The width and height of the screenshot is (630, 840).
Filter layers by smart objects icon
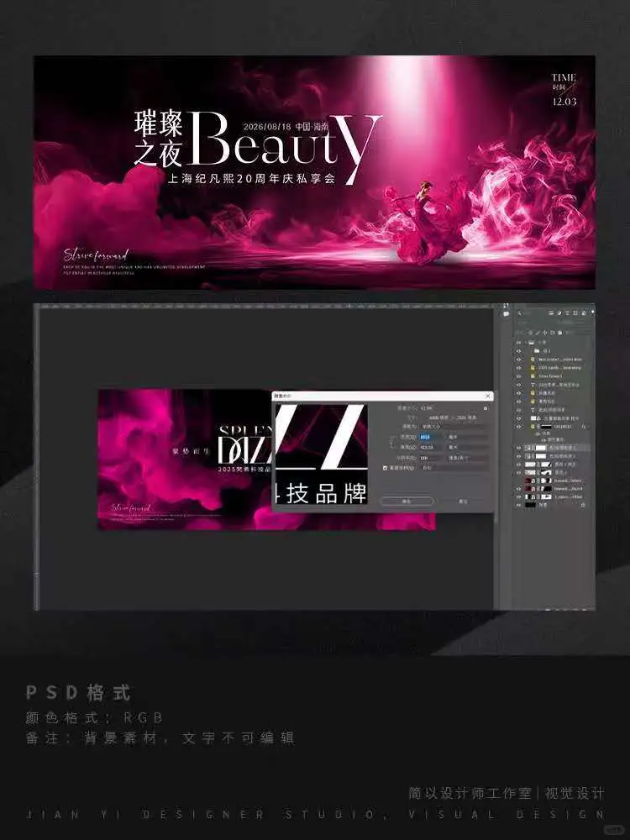click(x=584, y=312)
